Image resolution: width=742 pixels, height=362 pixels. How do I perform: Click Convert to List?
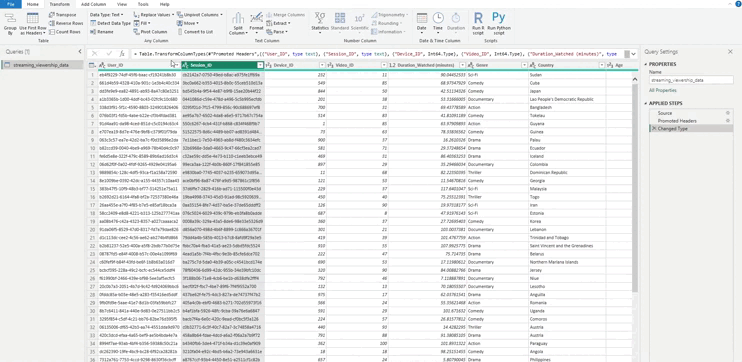(x=195, y=32)
